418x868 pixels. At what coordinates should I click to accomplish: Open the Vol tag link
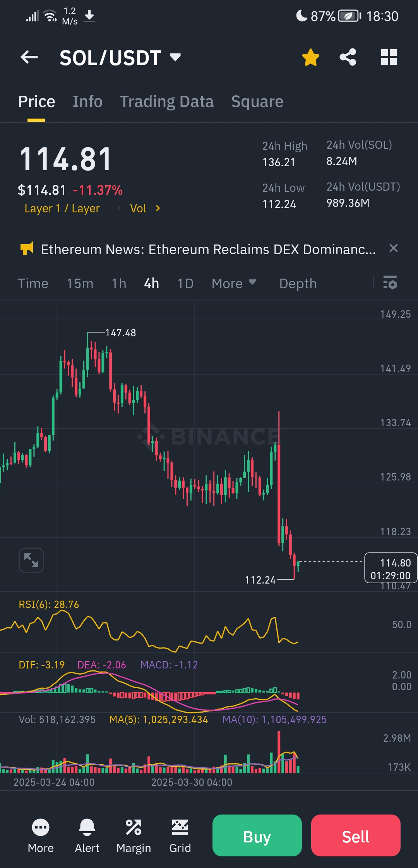pos(138,208)
